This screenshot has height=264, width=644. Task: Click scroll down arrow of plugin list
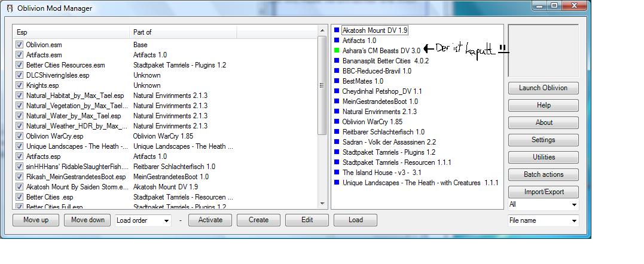322,204
